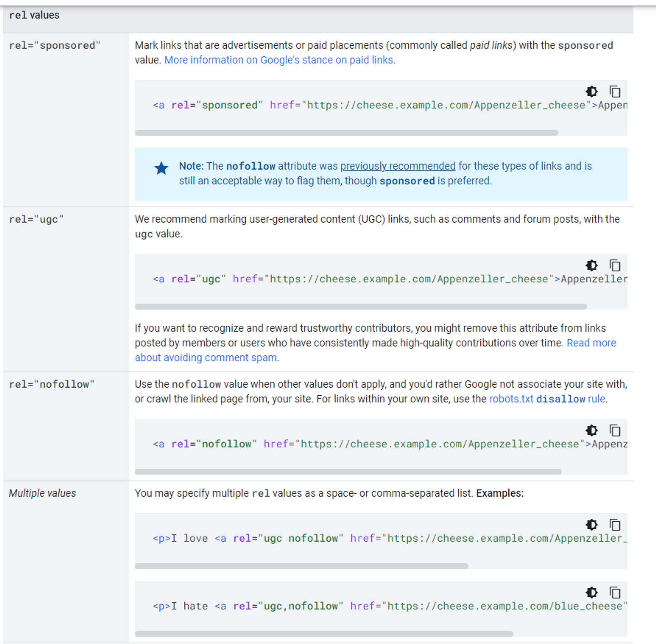Click the sponsored code sample horizontal scrollbar

click(346, 133)
